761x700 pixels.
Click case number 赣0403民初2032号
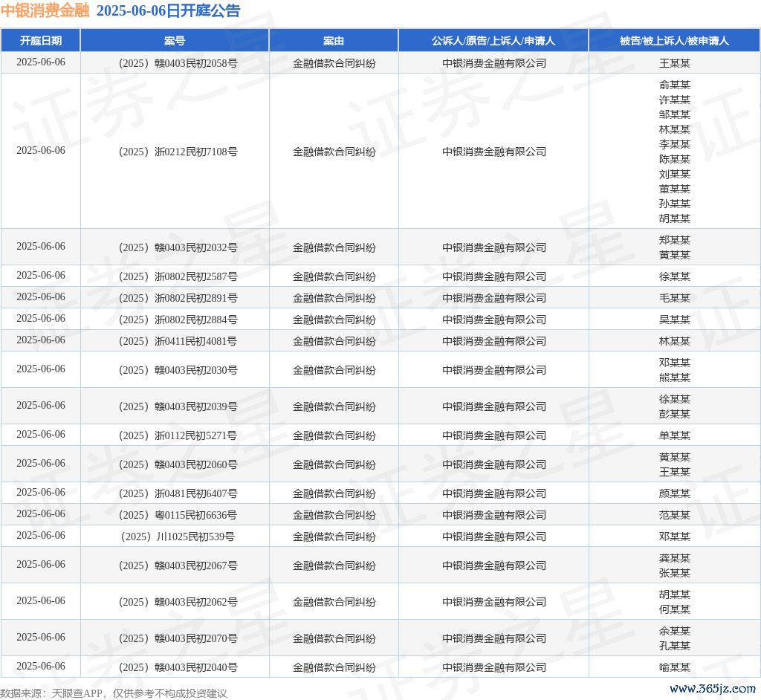coord(178,247)
